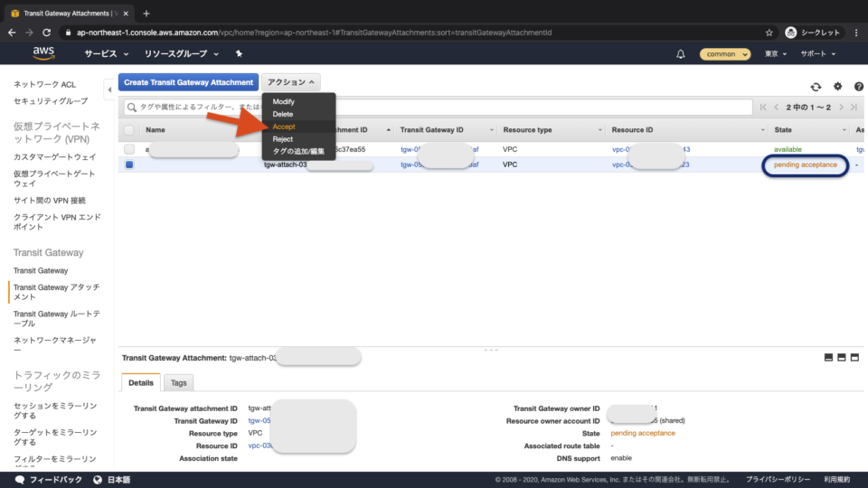Click Create Transit Gateway Attachment button
Screen dimensions: 868x488
pos(188,82)
